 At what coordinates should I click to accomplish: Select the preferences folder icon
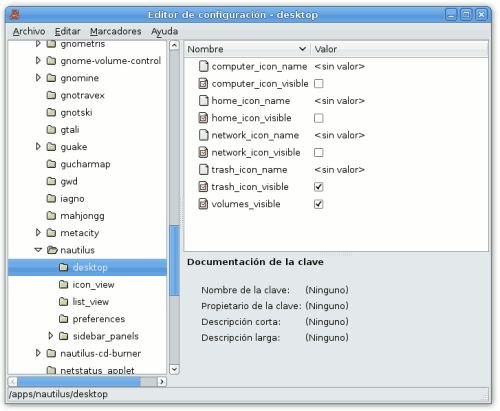(63, 319)
